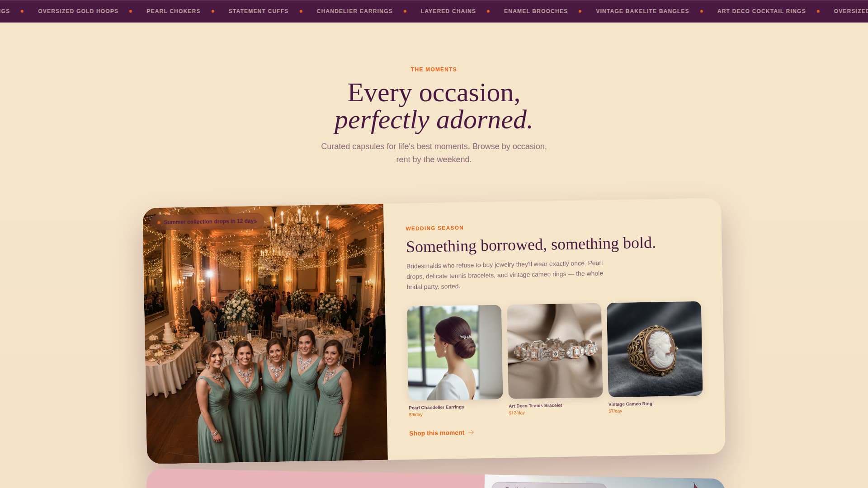The height and width of the screenshot is (488, 868).
Task: Select the Pearl Chandelier Earrings product image
Action: [x=454, y=352]
